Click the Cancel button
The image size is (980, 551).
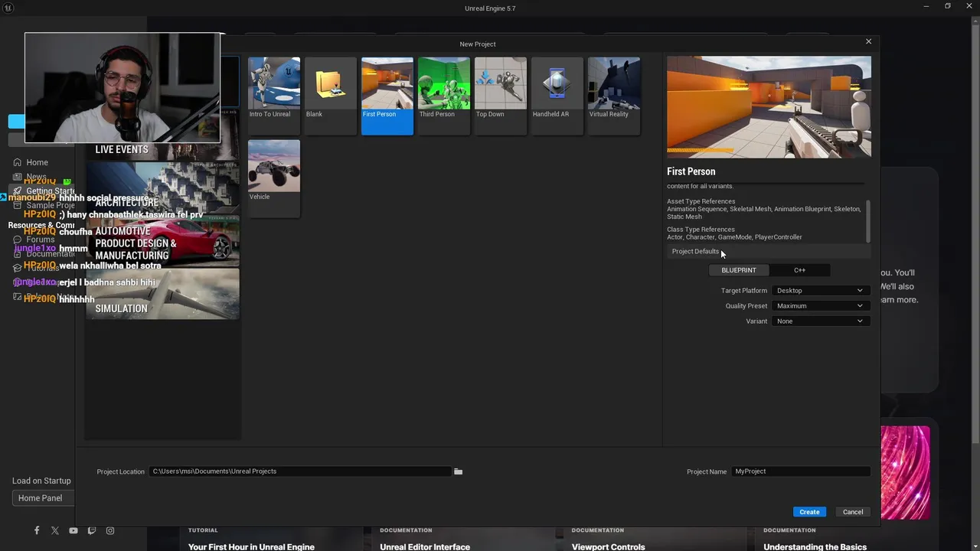853,512
